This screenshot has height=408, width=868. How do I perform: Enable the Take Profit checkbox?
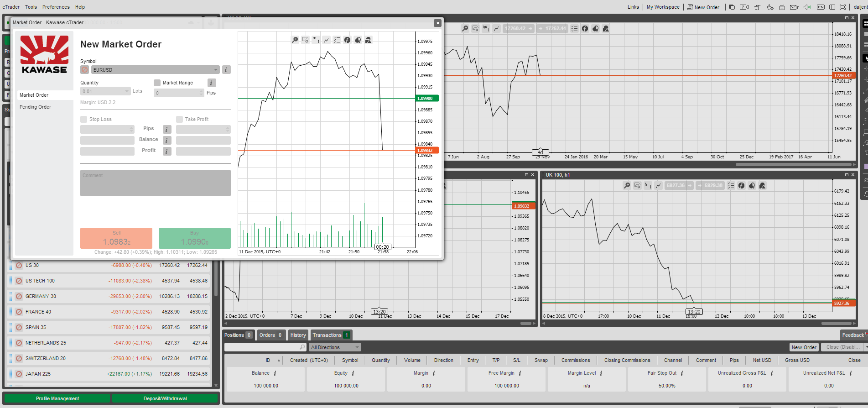179,119
